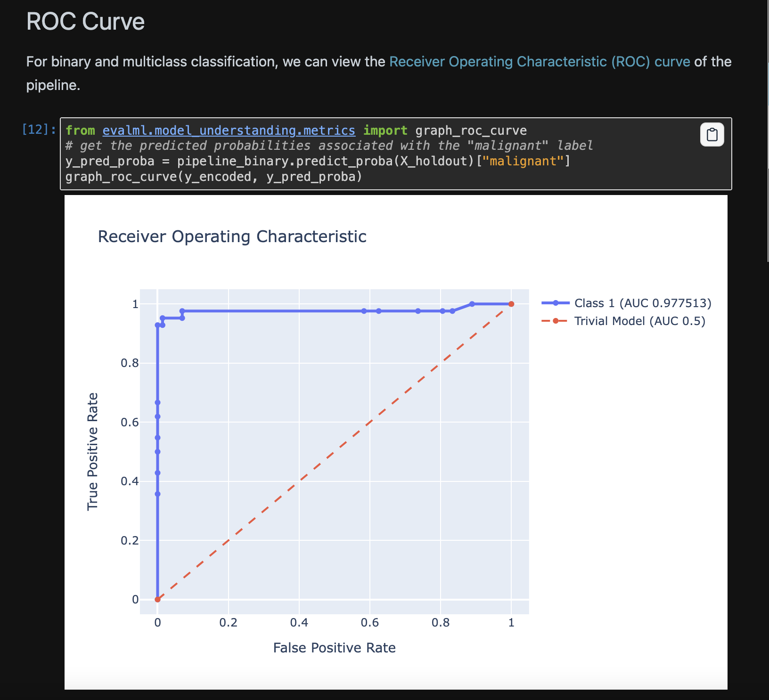Click the "malignant" string in the code

[523, 161]
